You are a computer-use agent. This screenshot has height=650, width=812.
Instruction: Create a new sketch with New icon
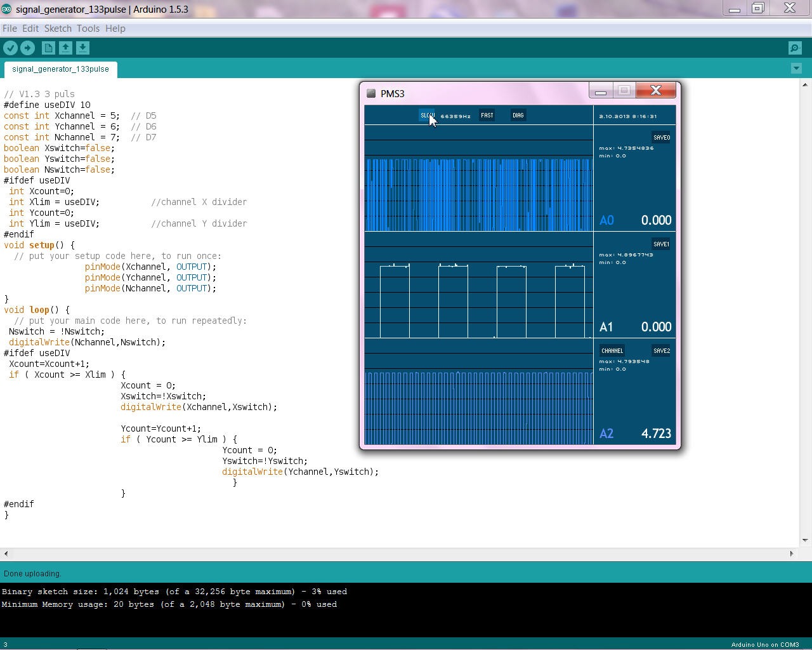(48, 48)
